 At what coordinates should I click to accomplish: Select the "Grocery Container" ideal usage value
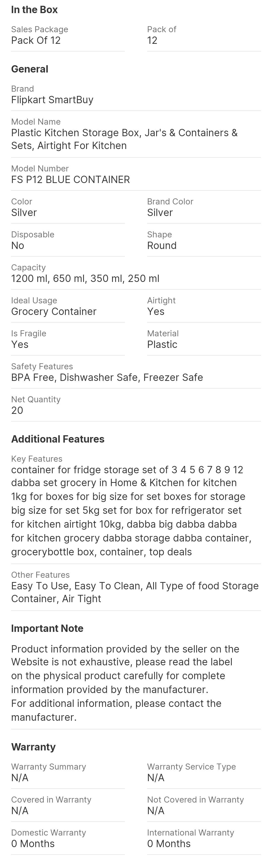click(x=54, y=311)
